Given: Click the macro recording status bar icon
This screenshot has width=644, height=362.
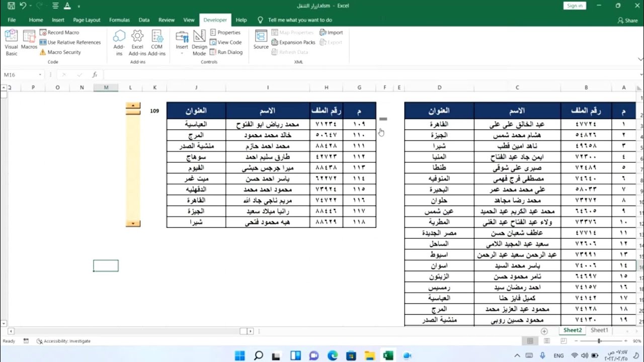Looking at the screenshot, I should [26, 341].
